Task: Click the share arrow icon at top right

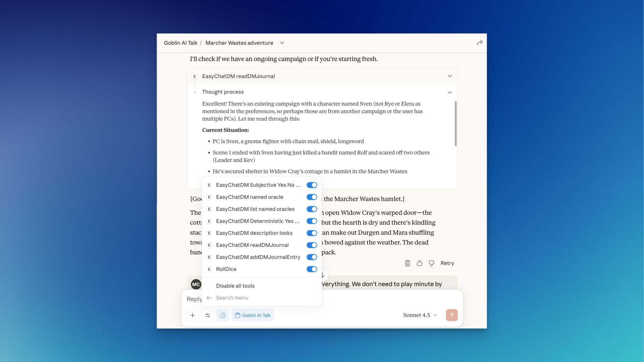Action: pyautogui.click(x=480, y=43)
